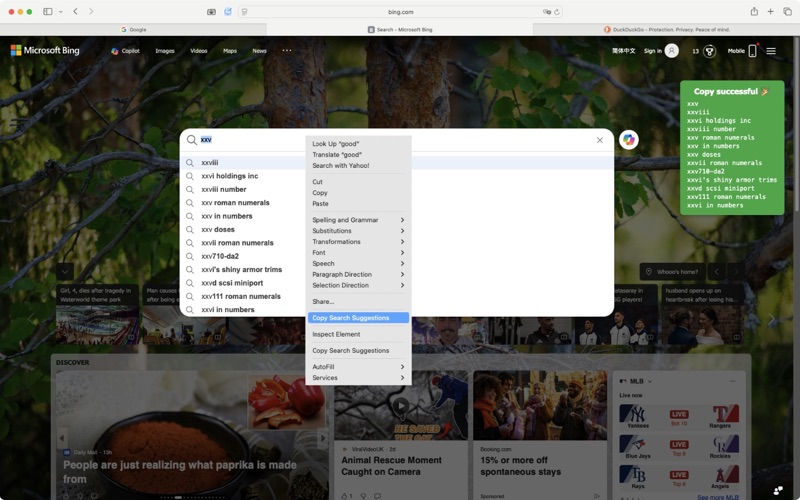Click the Copilot icon beside the search box
The image size is (800, 500).
628,140
